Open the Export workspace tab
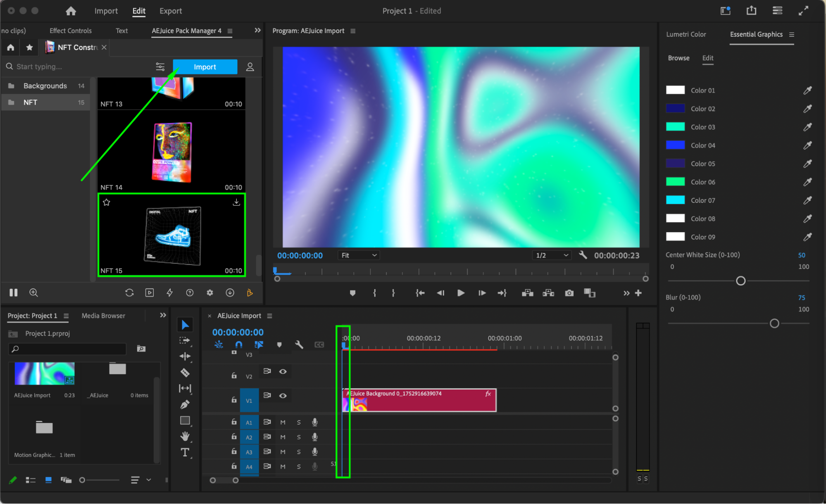Image resolution: width=826 pixels, height=504 pixels. (x=170, y=11)
